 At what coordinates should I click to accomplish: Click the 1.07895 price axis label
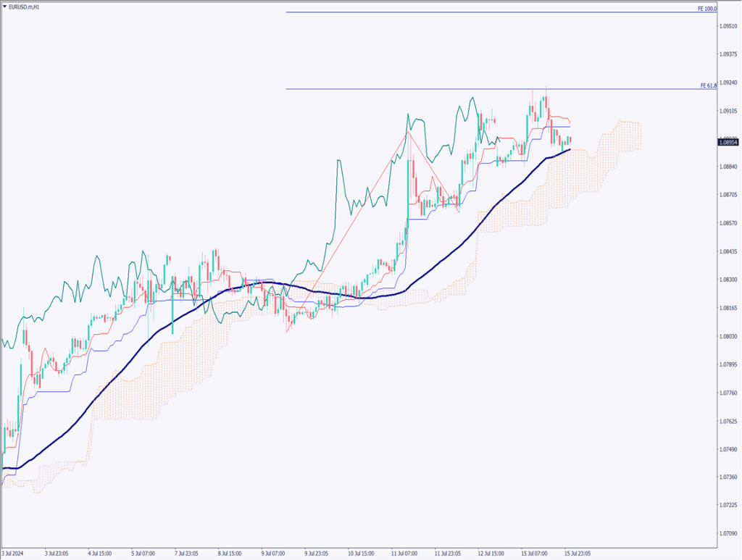pyautogui.click(x=728, y=364)
